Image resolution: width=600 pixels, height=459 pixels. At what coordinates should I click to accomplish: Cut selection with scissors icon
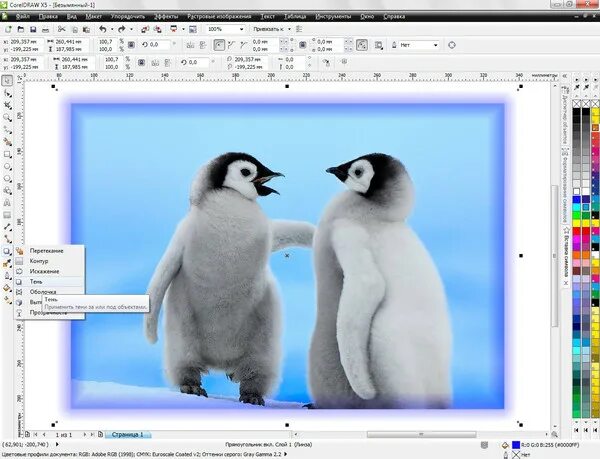tap(62, 29)
